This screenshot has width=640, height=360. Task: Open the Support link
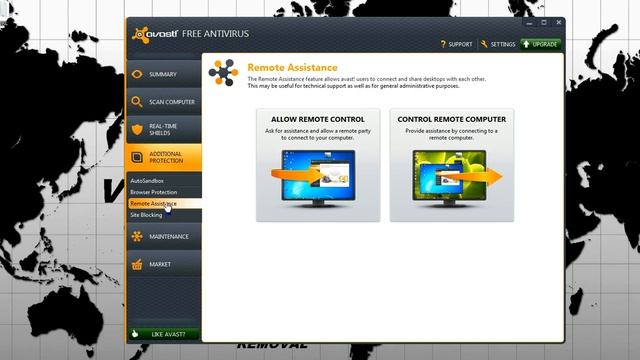(456, 44)
